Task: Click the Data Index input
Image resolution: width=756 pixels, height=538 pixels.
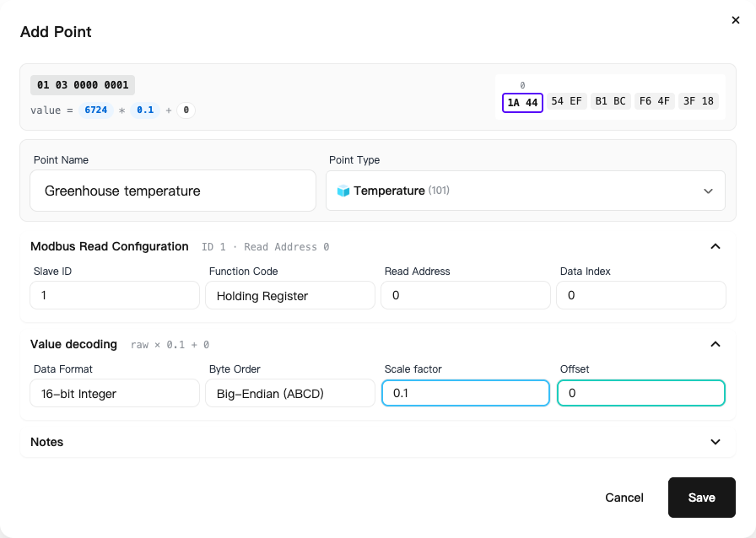Action: 641,295
